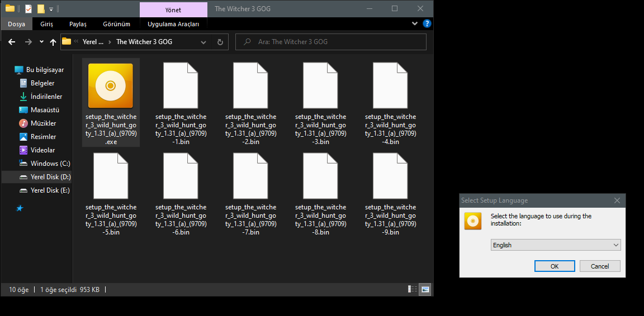Open the Quick Access star icon

[x=20, y=208]
